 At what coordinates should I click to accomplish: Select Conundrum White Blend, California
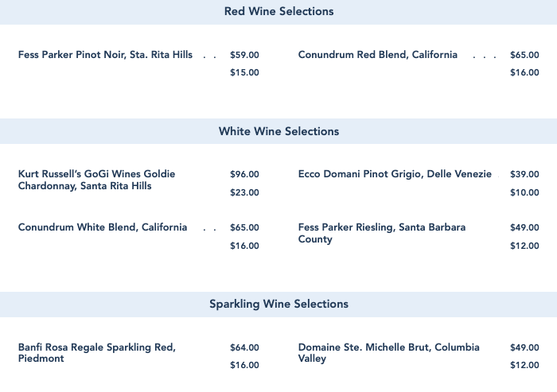(103, 227)
